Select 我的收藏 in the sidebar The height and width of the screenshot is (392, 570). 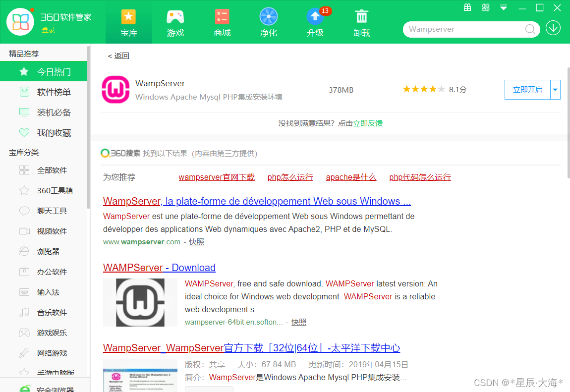pyautogui.click(x=44, y=133)
